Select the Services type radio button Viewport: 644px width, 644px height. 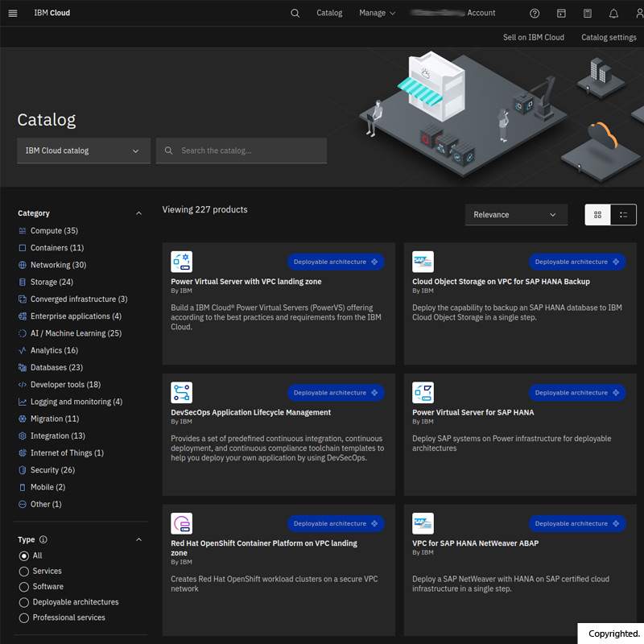tap(24, 572)
